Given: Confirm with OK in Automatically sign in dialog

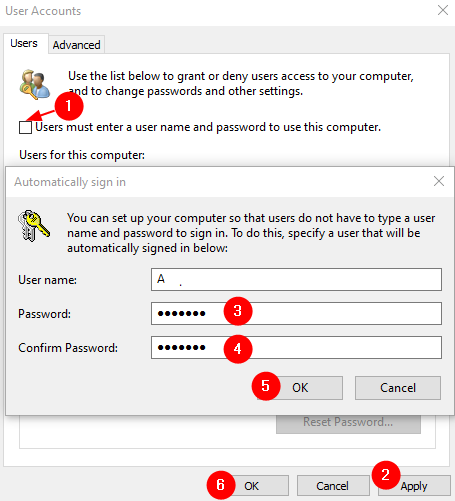Looking at the screenshot, I should (x=300, y=388).
